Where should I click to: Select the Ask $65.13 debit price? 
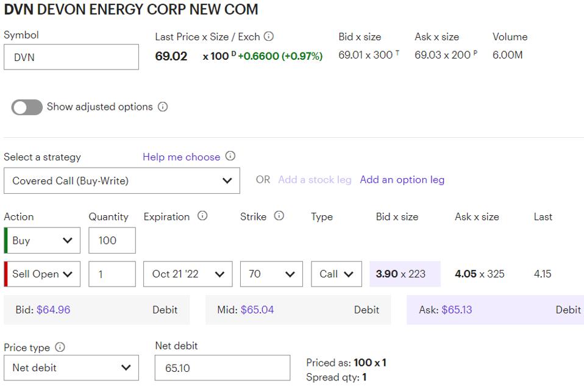pyautogui.click(x=495, y=310)
